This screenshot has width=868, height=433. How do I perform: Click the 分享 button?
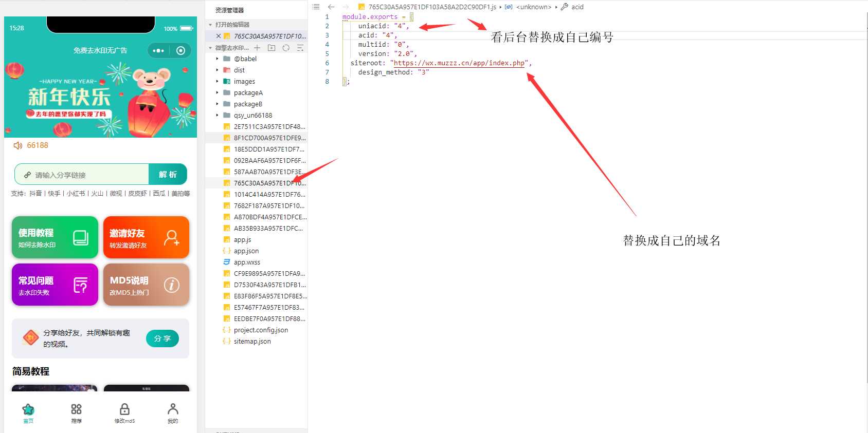point(162,338)
